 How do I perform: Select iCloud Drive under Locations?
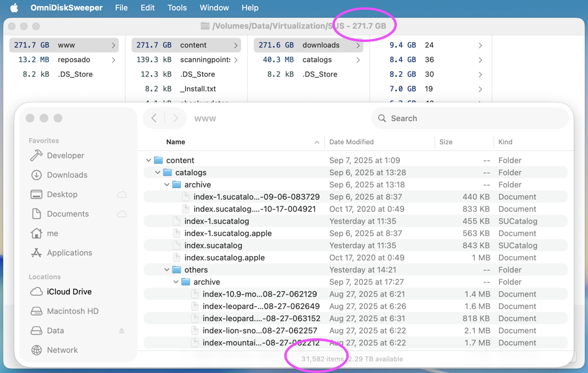click(x=69, y=292)
